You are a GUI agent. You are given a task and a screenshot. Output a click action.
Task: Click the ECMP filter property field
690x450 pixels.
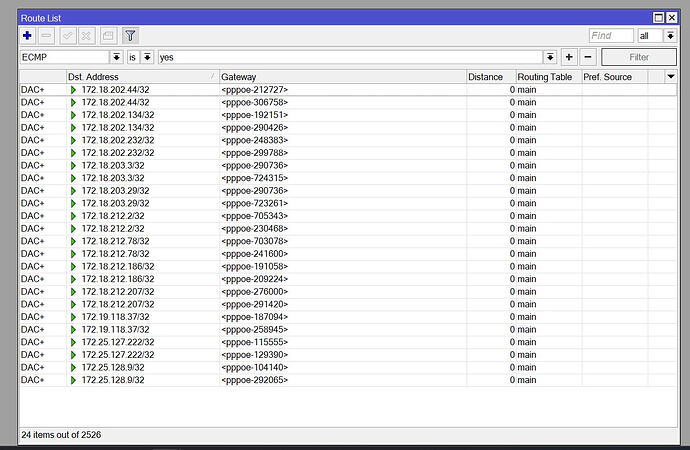(x=65, y=57)
